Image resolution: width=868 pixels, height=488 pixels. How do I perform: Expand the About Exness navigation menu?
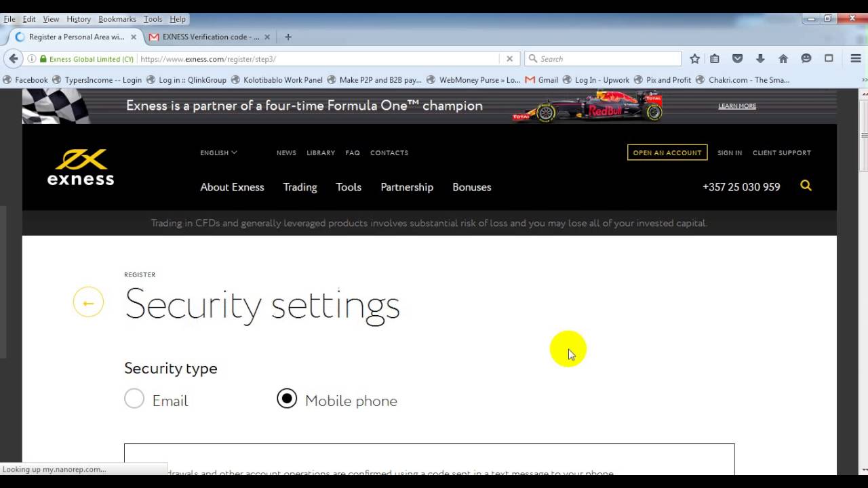pos(232,187)
